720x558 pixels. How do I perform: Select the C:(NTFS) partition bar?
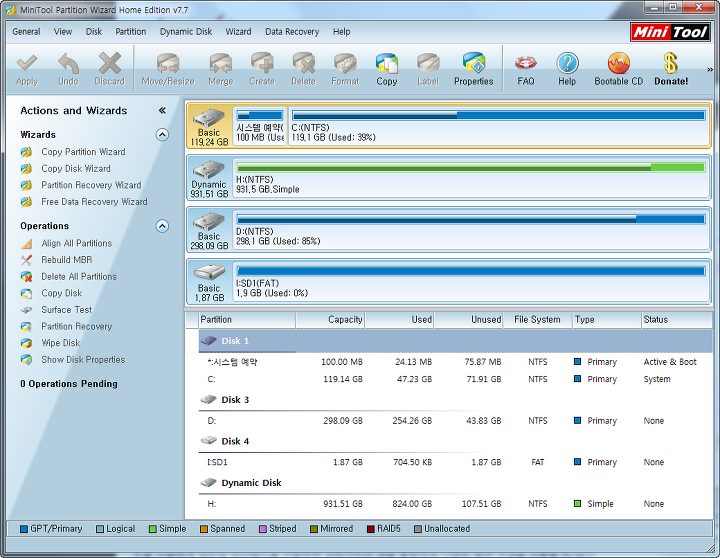(x=499, y=126)
